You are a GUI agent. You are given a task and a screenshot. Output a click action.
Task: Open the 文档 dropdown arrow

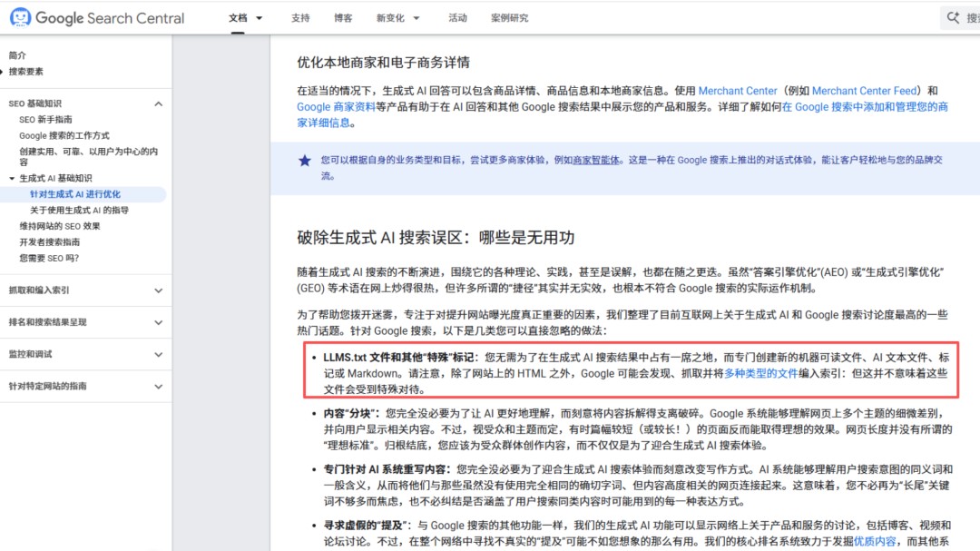point(260,18)
